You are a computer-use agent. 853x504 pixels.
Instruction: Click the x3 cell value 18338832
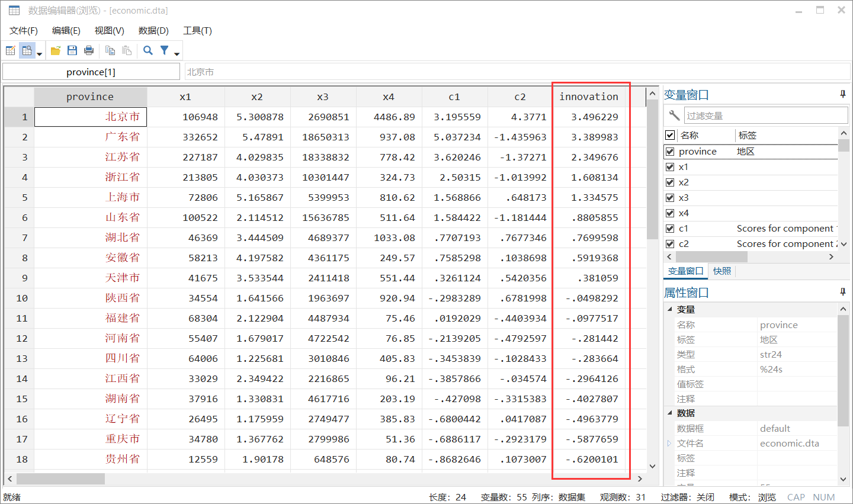323,157
